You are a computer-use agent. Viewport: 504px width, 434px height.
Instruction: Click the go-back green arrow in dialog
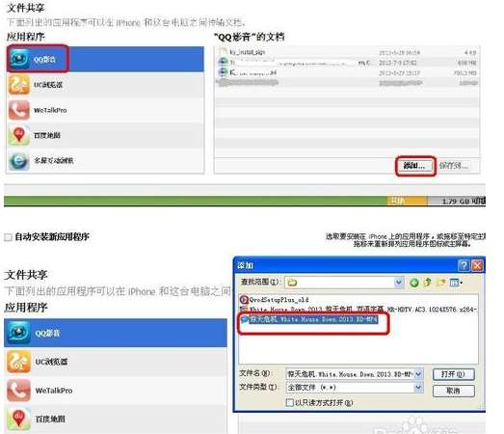point(414,283)
